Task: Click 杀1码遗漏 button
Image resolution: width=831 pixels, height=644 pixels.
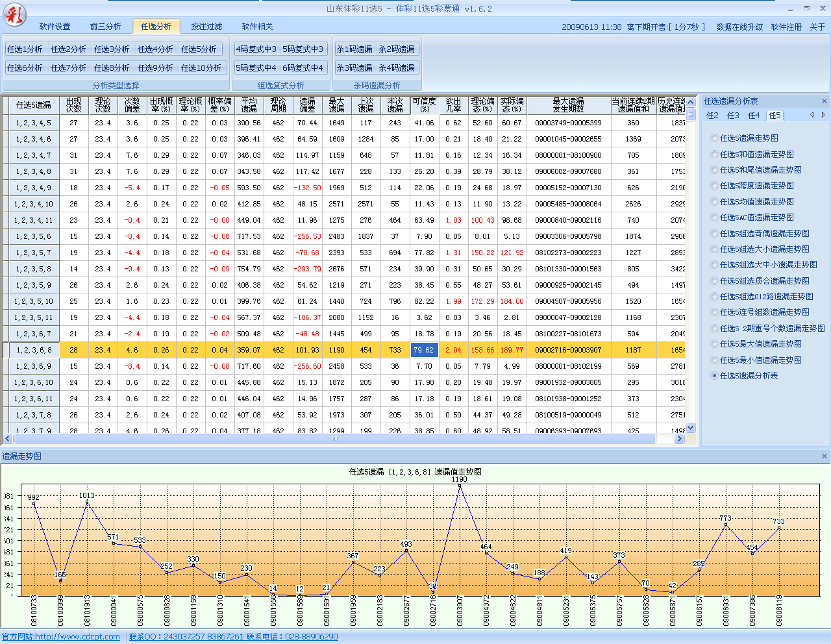Action: coord(354,49)
